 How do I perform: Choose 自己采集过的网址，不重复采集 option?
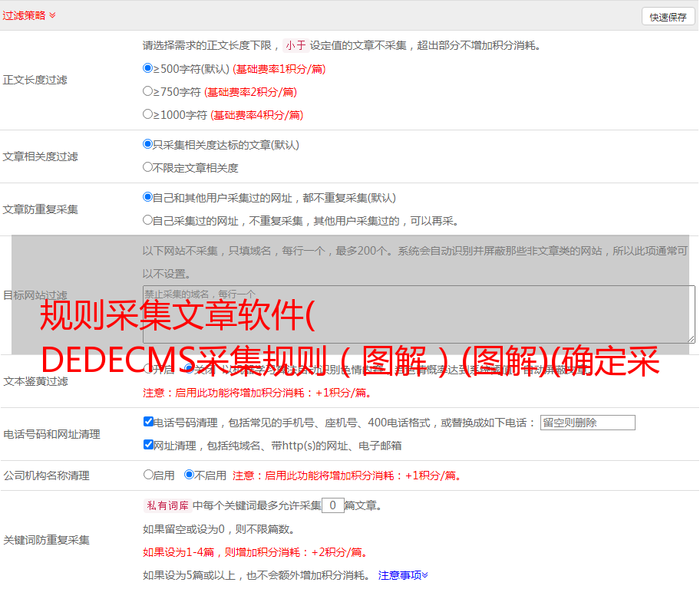point(148,220)
